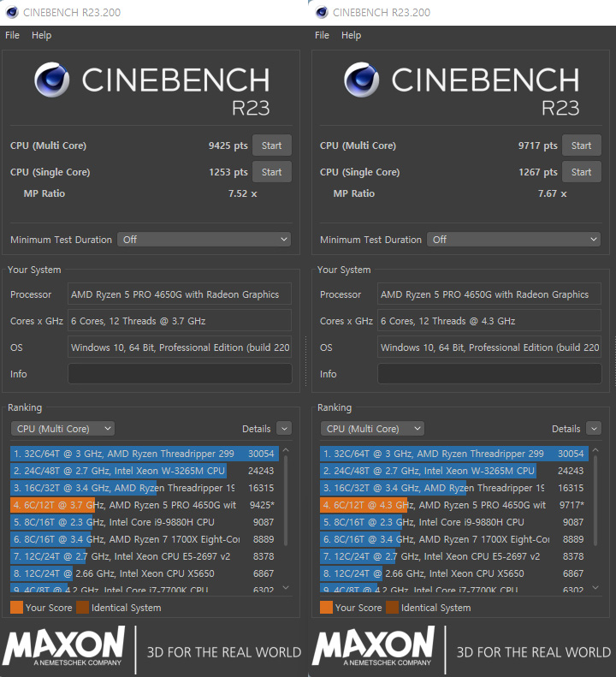Click 1267 pts single core score
616x677 pixels.
538,172
